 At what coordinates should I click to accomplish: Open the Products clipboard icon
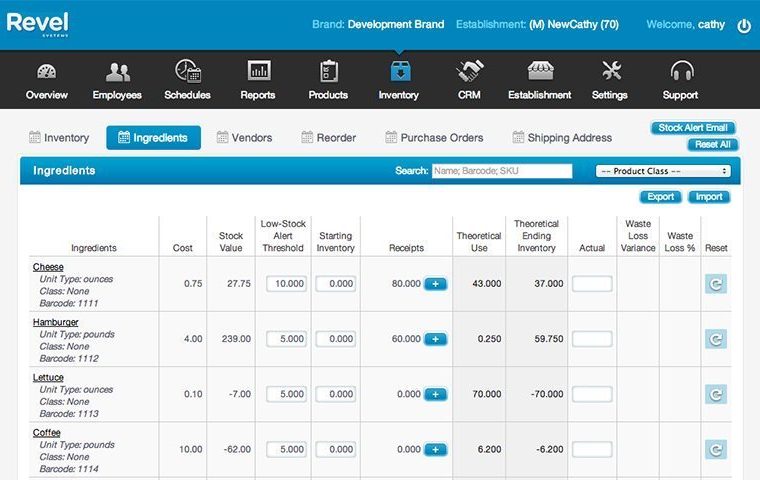tap(328, 71)
